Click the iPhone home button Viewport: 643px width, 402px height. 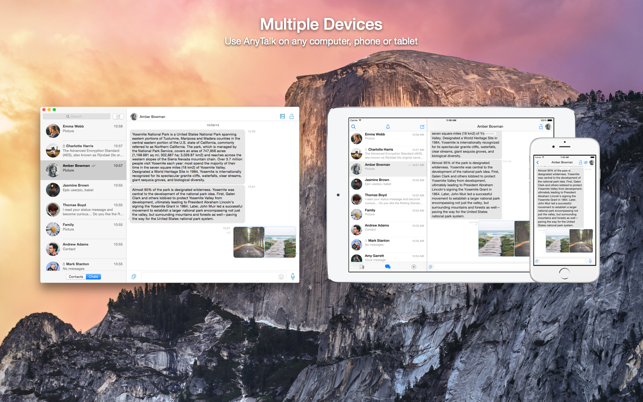(x=564, y=274)
